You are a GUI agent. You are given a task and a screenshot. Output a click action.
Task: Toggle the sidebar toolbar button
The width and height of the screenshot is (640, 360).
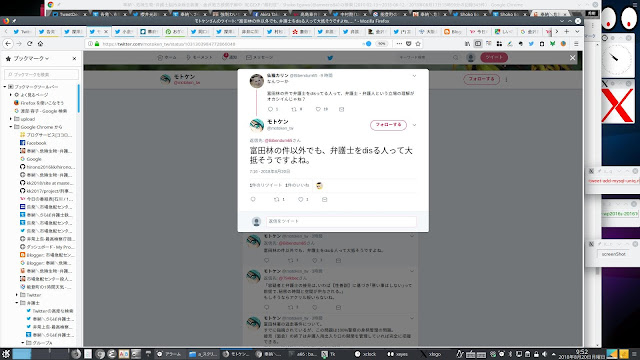click(478, 44)
